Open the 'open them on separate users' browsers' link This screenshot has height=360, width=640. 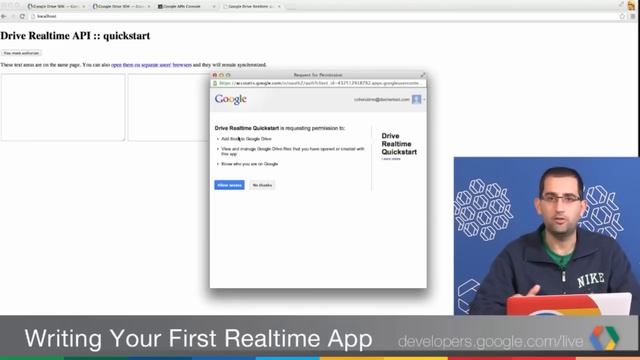pyautogui.click(x=151, y=65)
